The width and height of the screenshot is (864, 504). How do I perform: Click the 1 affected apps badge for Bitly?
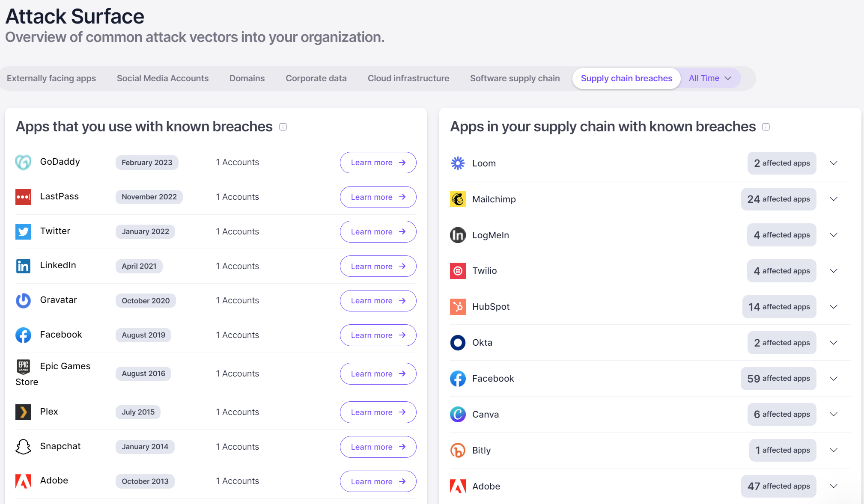[783, 450]
